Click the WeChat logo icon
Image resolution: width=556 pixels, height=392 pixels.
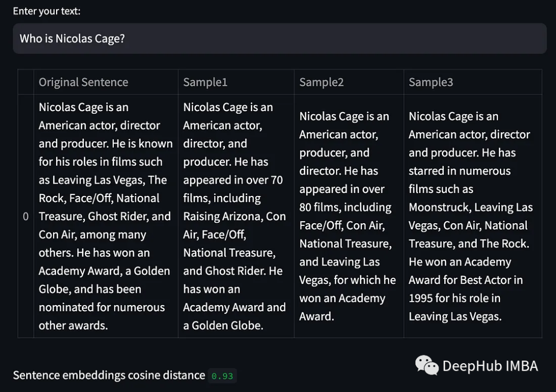pos(426,365)
